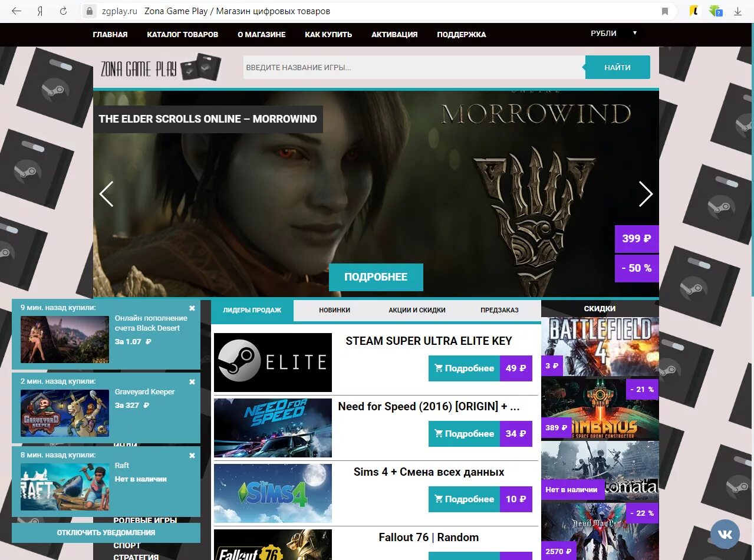This screenshot has width=754, height=560.
Task: Click the 49 ₽ price for Steam key
Action: pyautogui.click(x=516, y=368)
